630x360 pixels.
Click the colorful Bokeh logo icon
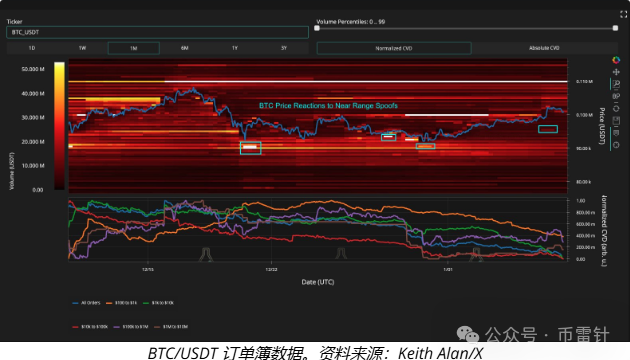616,60
